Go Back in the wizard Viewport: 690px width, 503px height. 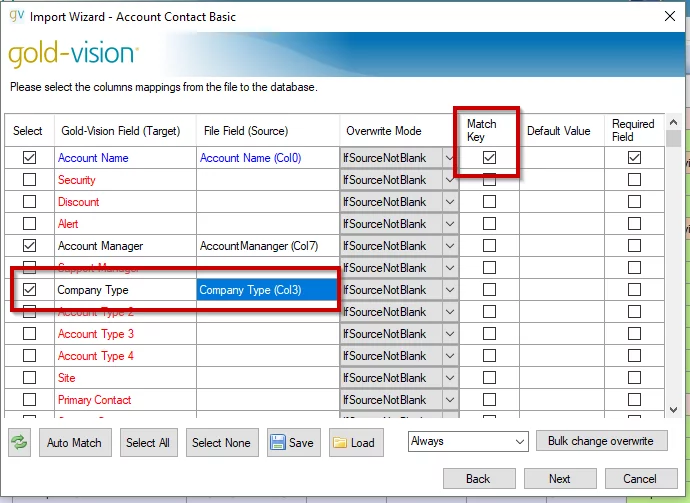point(479,478)
